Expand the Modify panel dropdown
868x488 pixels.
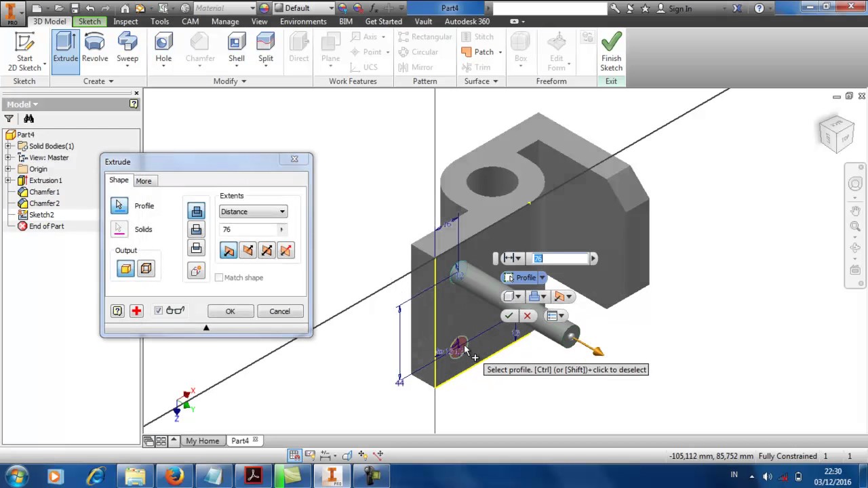tap(230, 81)
